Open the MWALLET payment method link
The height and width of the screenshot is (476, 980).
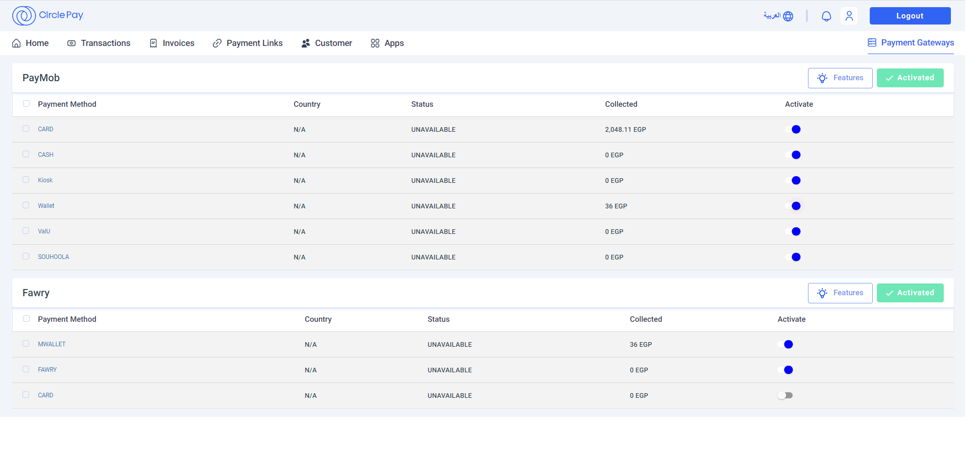[52, 344]
